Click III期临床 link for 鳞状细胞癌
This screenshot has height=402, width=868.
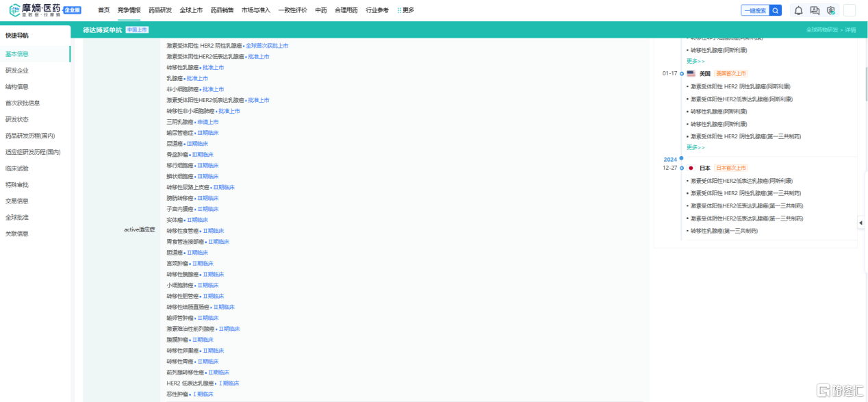(x=207, y=176)
